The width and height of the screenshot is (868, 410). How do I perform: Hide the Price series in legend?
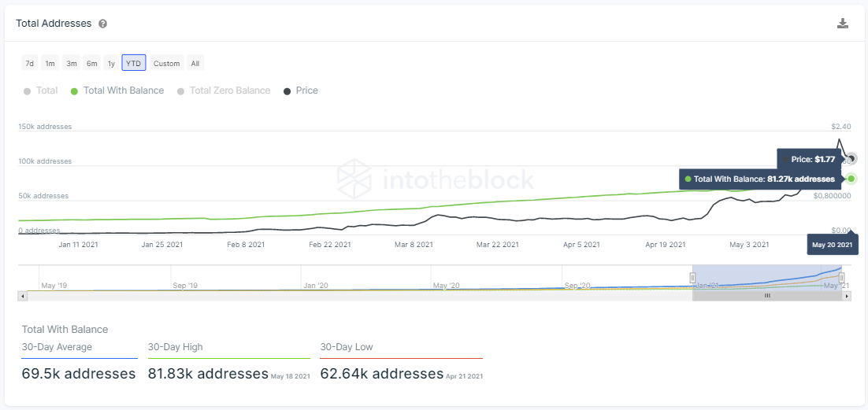pyautogui.click(x=301, y=90)
